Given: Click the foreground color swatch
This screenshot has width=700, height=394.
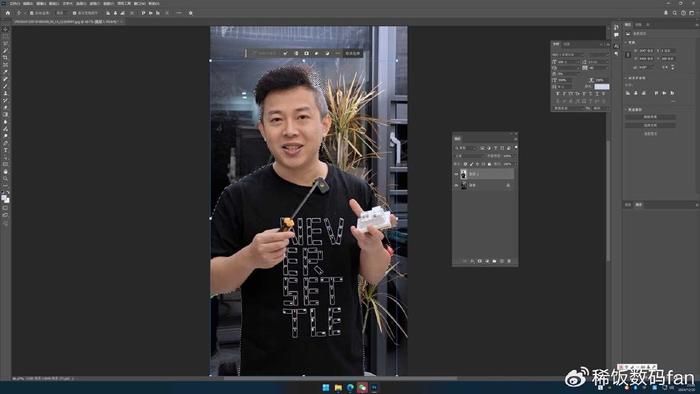Looking at the screenshot, I should (4, 197).
